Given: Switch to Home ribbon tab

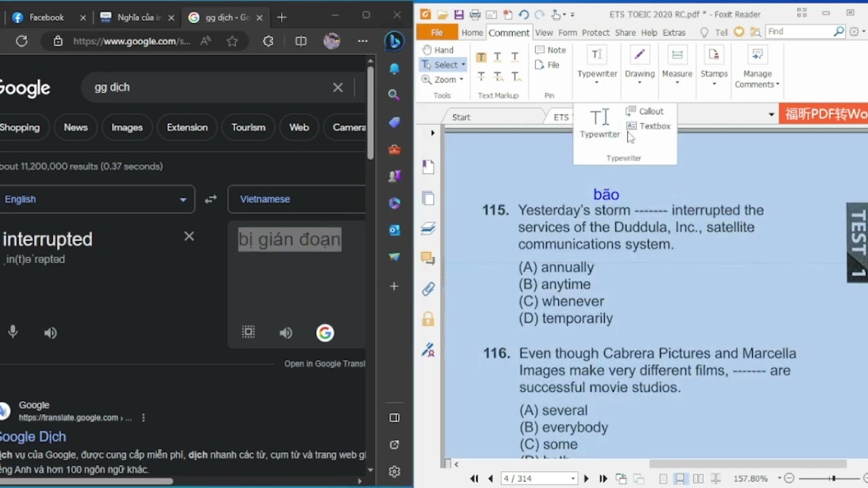Looking at the screenshot, I should 472,32.
